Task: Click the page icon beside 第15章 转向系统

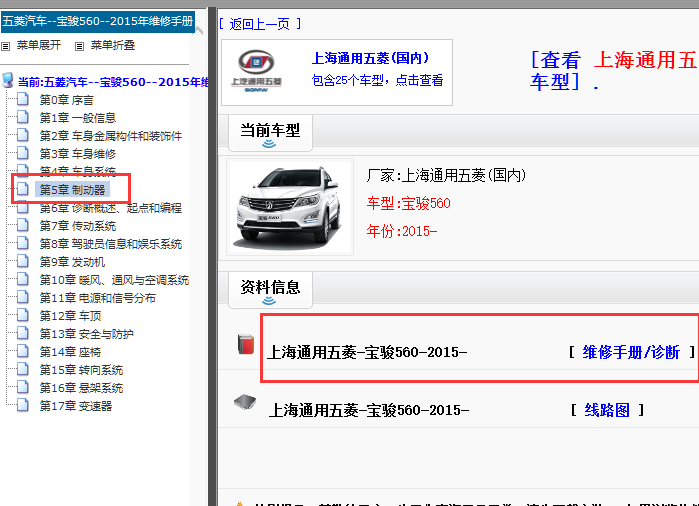Action: [23, 370]
